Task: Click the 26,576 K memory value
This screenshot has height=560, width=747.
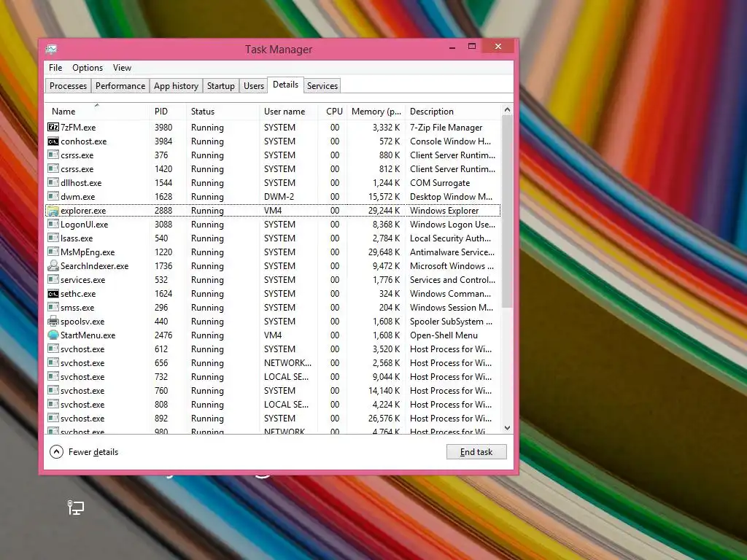Action: click(384, 418)
